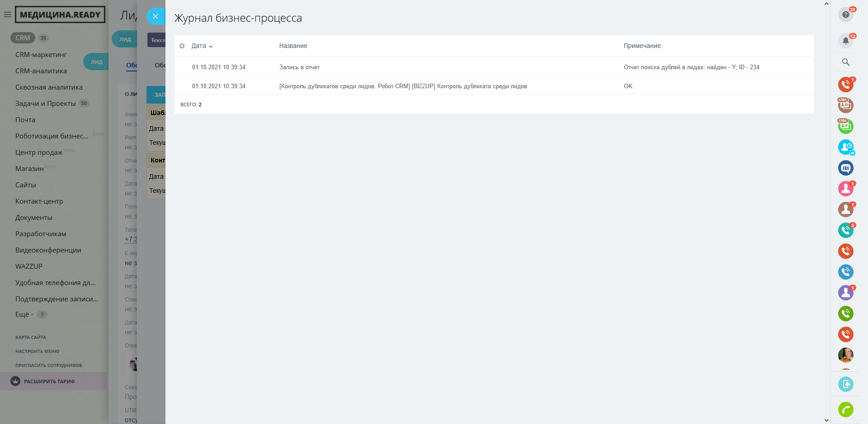The width and height of the screenshot is (868, 424).
Task: Open the Разработчикам menu item
Action: (41, 234)
